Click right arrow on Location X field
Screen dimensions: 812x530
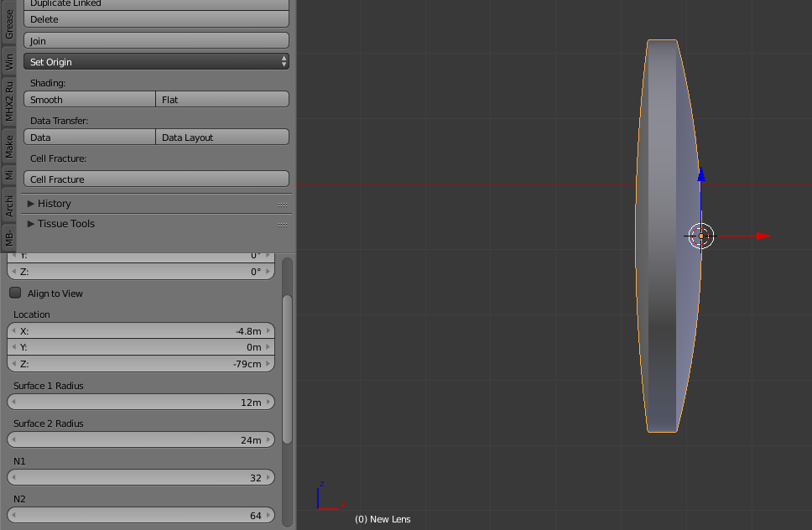(268, 331)
